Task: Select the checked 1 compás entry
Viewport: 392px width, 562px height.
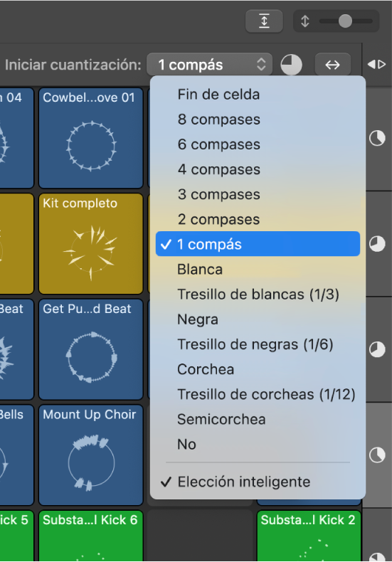Action: pyautogui.click(x=258, y=244)
